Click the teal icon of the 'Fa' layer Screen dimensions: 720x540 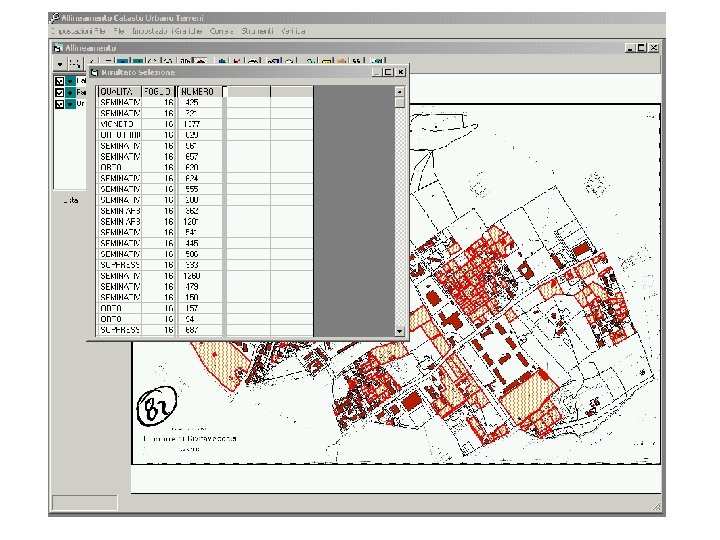tap(70, 92)
